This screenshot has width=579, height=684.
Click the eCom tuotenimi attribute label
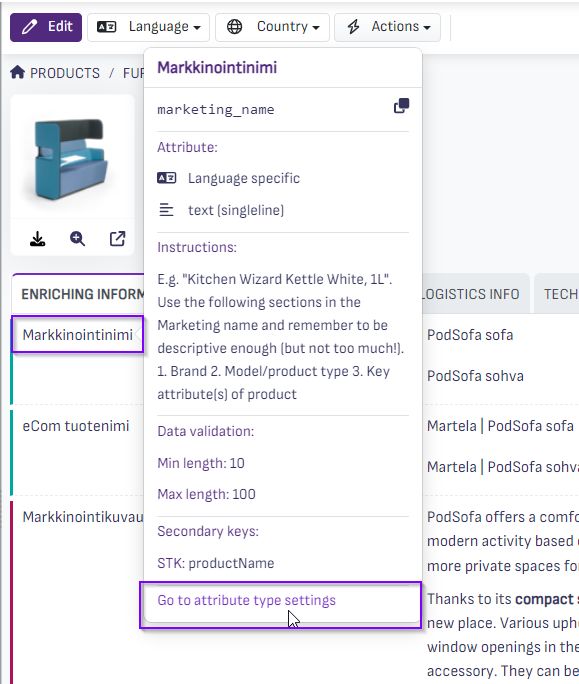pyautogui.click(x=76, y=426)
